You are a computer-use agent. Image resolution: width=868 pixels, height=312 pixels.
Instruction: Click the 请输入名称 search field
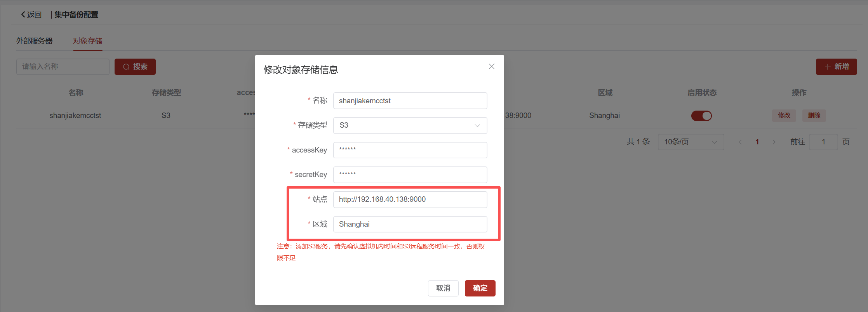(x=63, y=67)
